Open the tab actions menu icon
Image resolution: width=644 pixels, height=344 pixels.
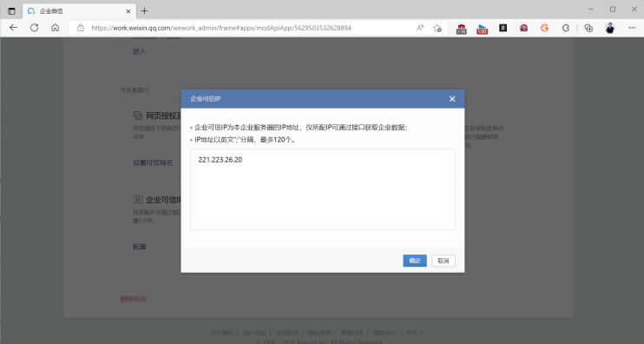pos(11,11)
